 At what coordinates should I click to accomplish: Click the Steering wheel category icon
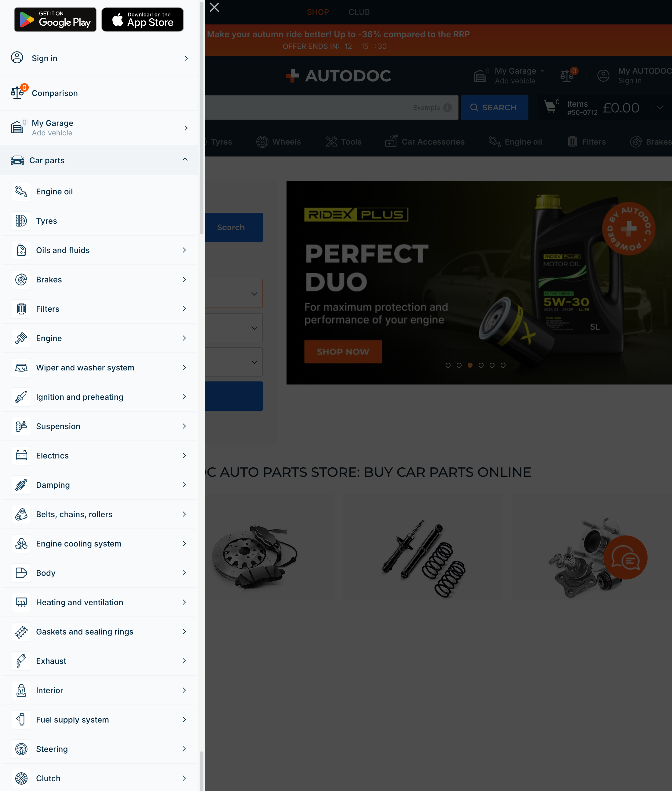click(x=21, y=749)
